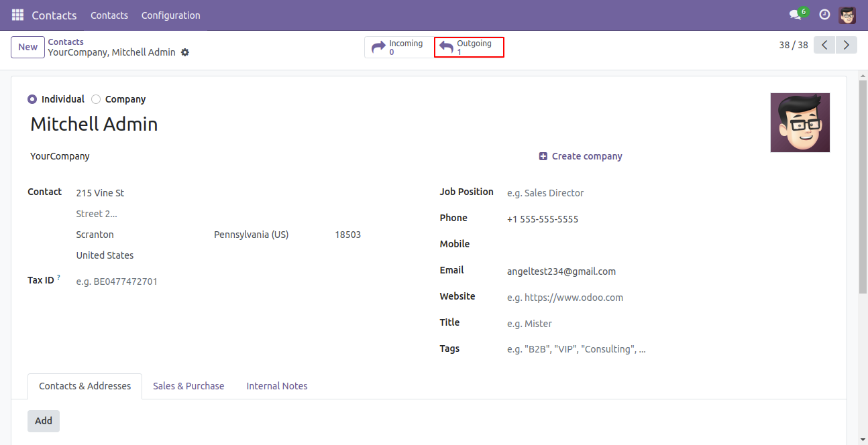Open the Contacts menu item
868x445 pixels.
(109, 15)
